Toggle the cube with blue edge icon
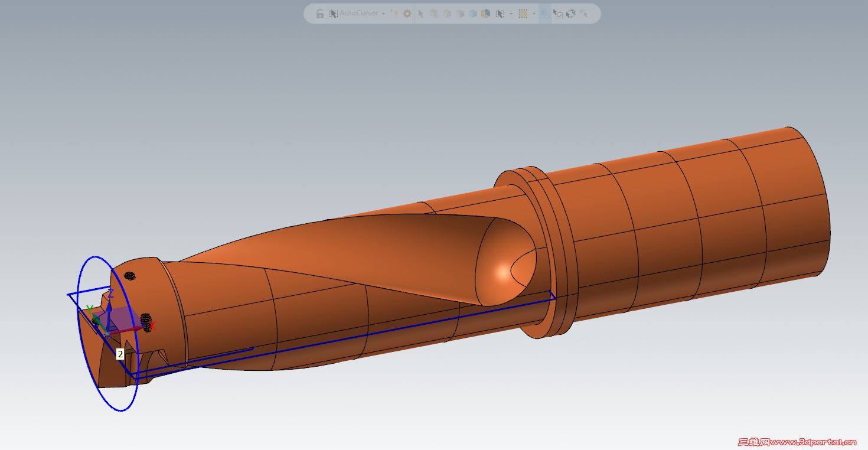868x450 pixels. [x=447, y=14]
